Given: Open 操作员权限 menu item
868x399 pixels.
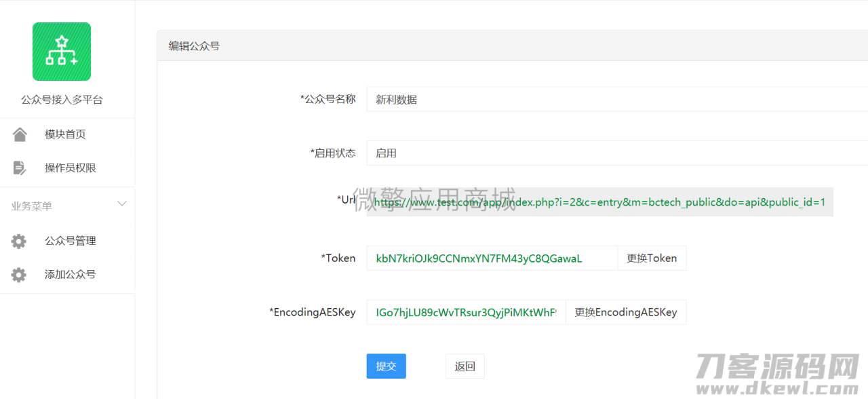Looking at the screenshot, I should (71, 168).
